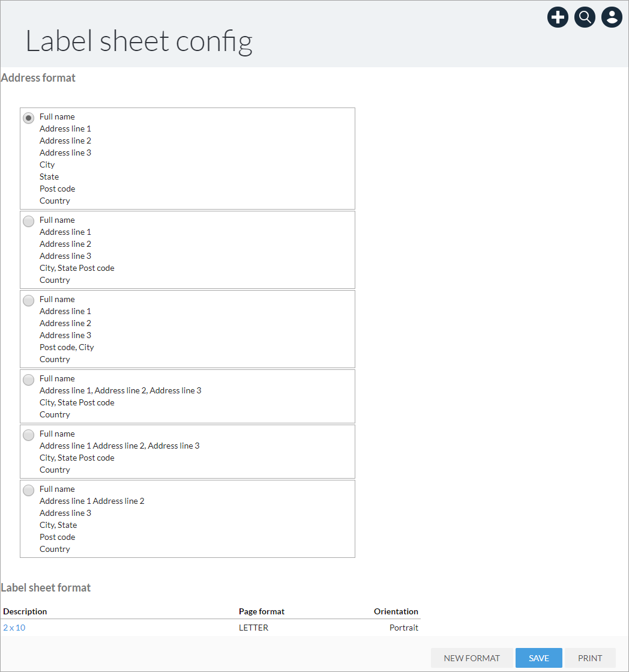Click the NEW FORMAT button
The image size is (629, 672).
[471, 658]
